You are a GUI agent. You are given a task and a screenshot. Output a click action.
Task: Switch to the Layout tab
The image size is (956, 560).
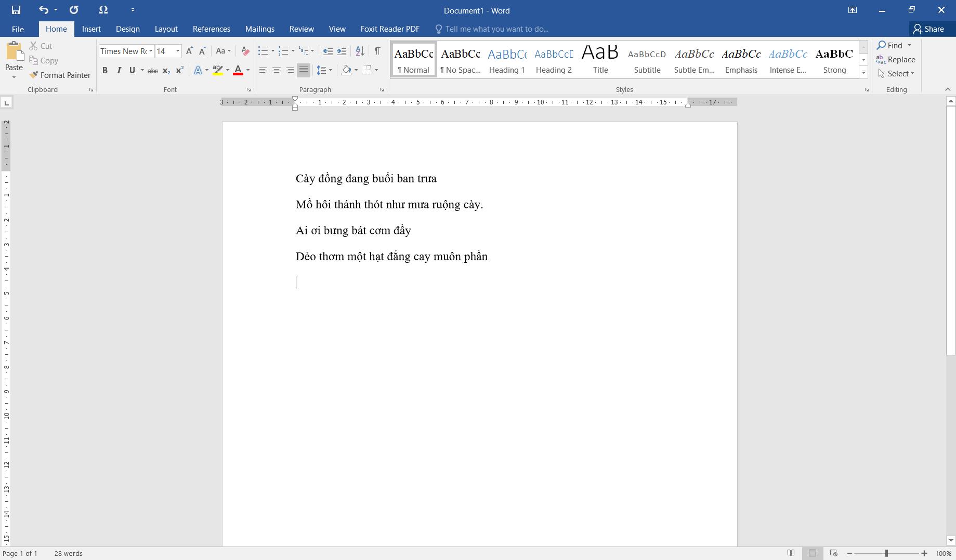[166, 29]
